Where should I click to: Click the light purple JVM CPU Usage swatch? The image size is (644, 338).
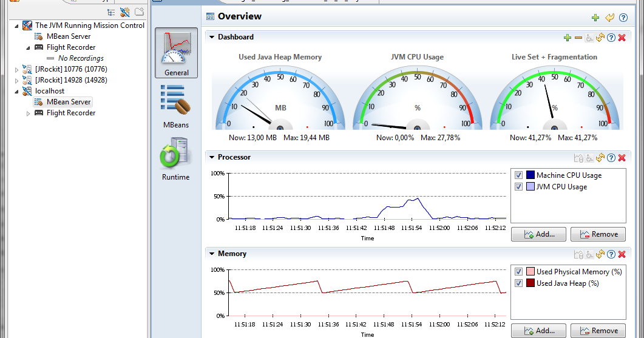click(530, 186)
